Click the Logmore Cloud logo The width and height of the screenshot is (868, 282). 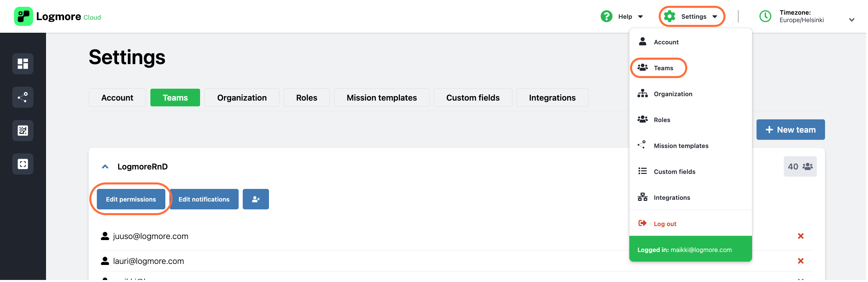(58, 16)
